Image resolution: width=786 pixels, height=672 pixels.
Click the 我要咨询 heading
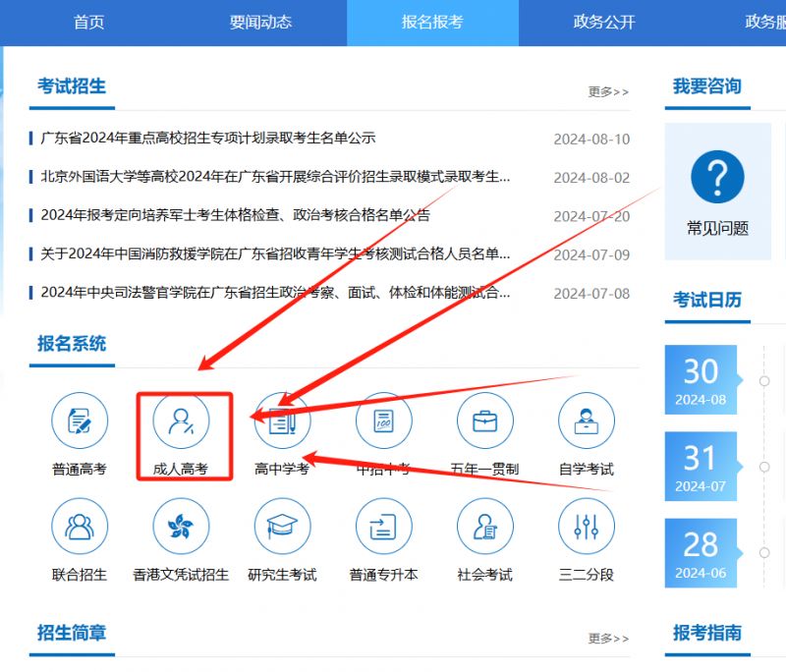click(707, 86)
